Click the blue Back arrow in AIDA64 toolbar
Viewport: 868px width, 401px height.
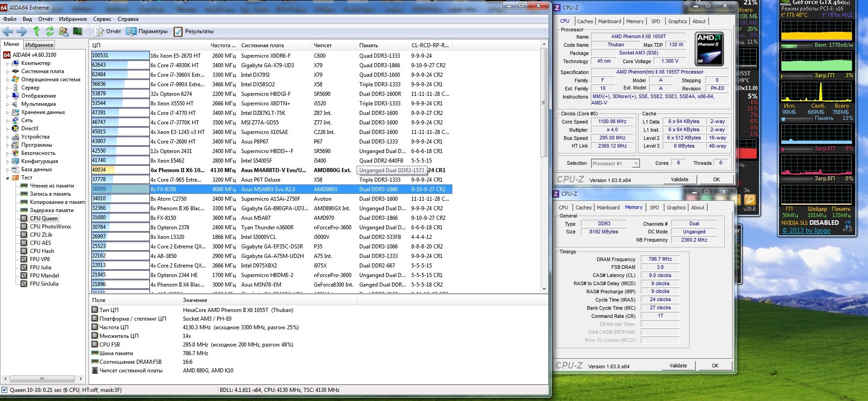click(x=8, y=31)
